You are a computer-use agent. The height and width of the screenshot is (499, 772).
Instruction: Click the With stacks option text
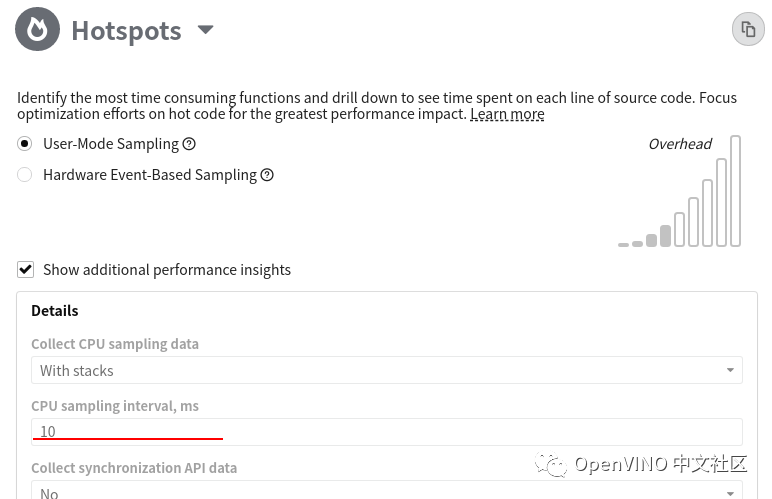pyautogui.click(x=77, y=371)
